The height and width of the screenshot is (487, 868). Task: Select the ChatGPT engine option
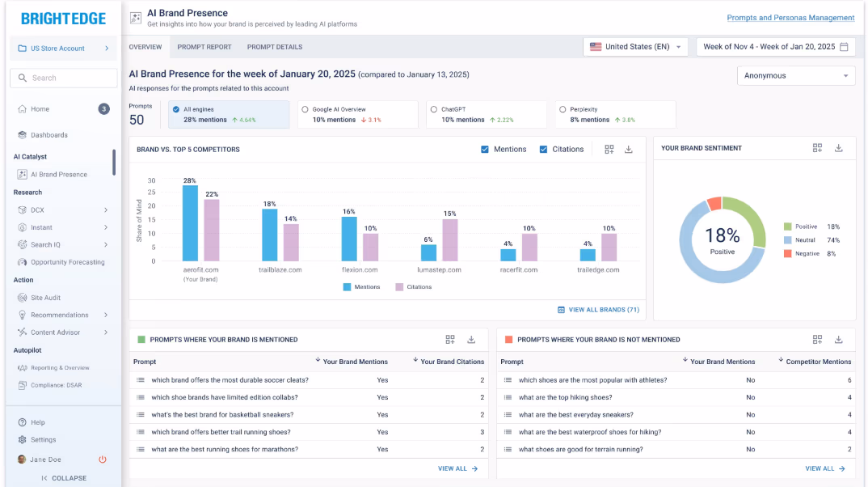coord(433,110)
